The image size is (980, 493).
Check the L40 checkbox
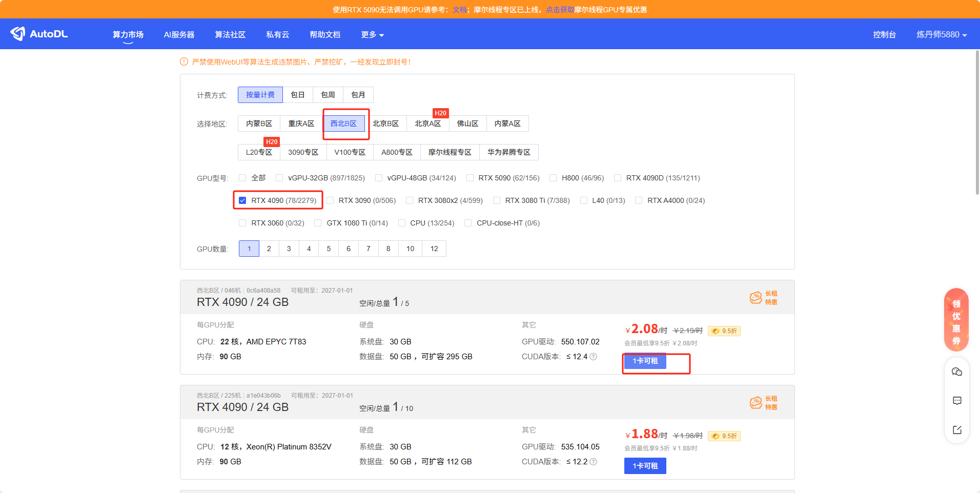pos(584,200)
